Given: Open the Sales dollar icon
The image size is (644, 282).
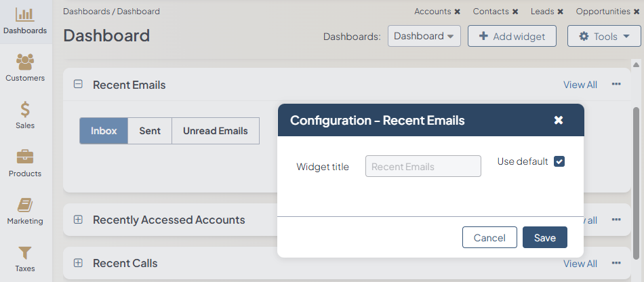Looking at the screenshot, I should pos(25,110).
